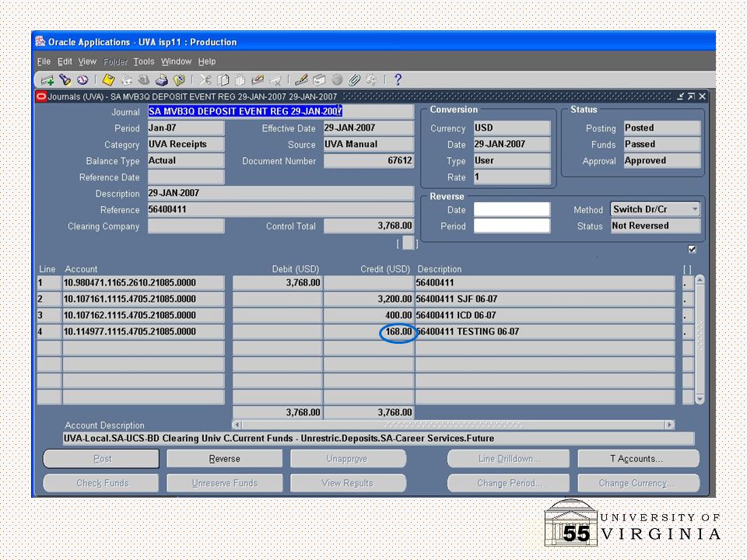Screen dimensions: 747x560
Task: Click the flexfield cell on line 1
Action: (687, 283)
